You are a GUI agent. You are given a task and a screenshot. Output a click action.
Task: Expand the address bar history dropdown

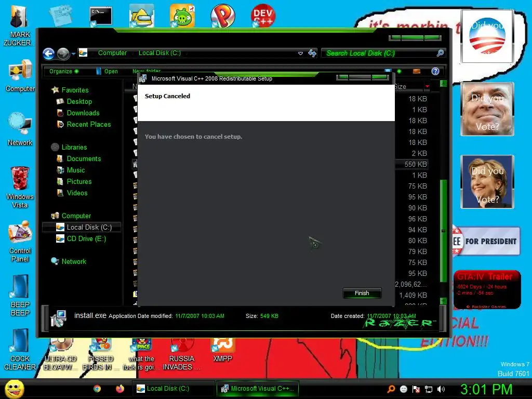(300, 54)
